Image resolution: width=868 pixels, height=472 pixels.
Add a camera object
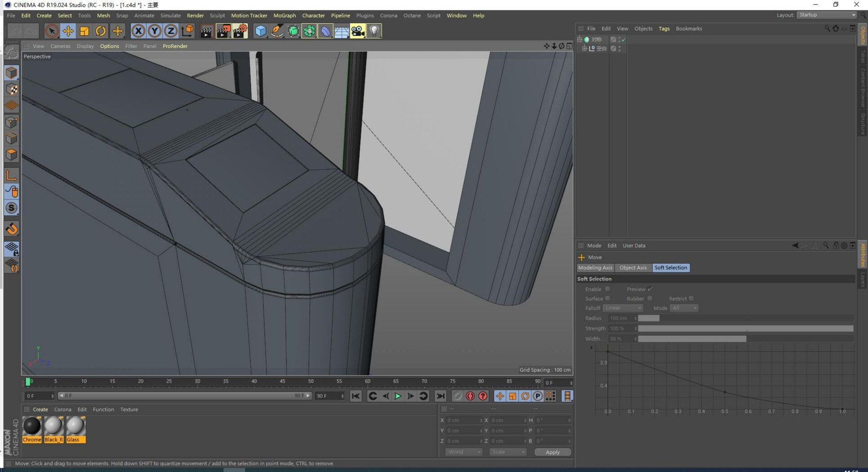click(x=358, y=31)
